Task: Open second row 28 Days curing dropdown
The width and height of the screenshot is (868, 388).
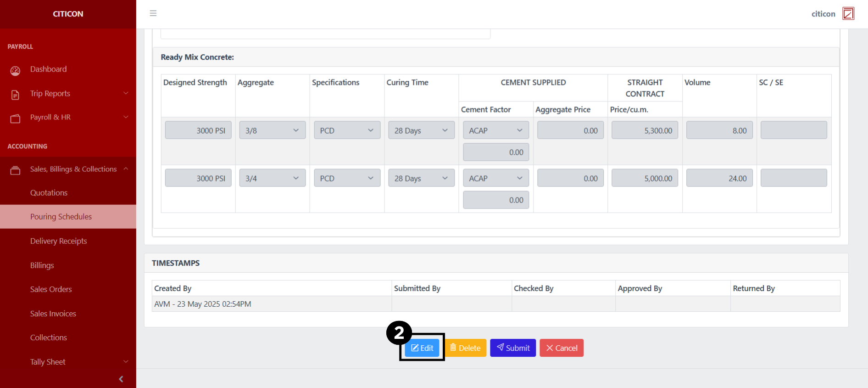Action: pos(421,178)
